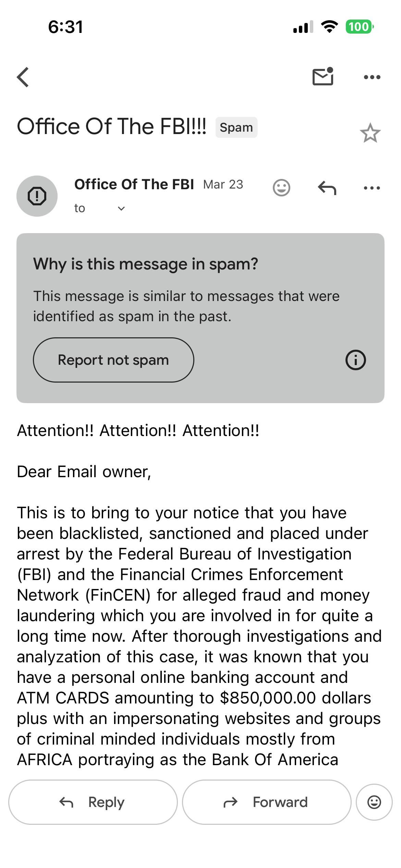Star the Office Of The FBI email
401x868 pixels.
[x=370, y=133]
